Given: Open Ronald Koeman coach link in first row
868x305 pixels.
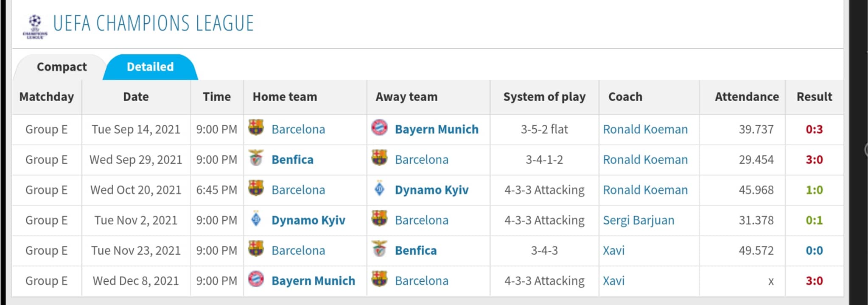Looking at the screenshot, I should (645, 129).
